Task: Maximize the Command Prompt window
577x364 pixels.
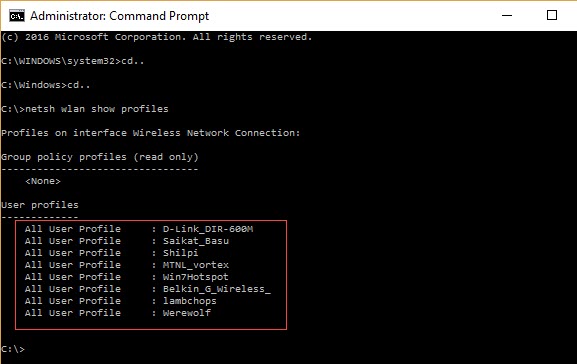Action: click(x=552, y=15)
